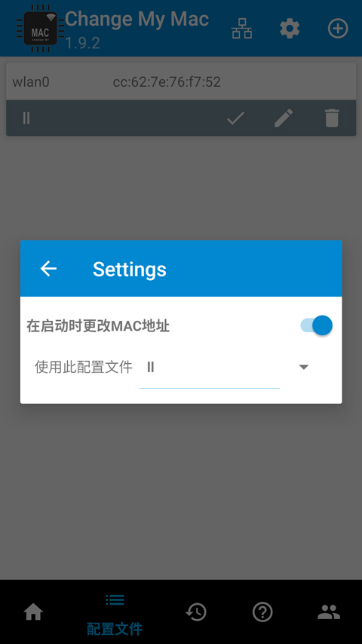Toggle the change MAC at startup switch

(x=316, y=325)
